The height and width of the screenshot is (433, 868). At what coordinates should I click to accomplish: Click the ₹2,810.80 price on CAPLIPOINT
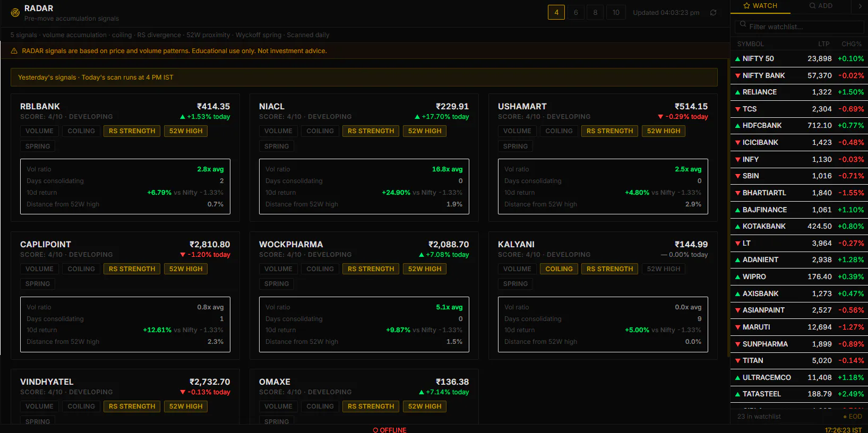tap(210, 245)
